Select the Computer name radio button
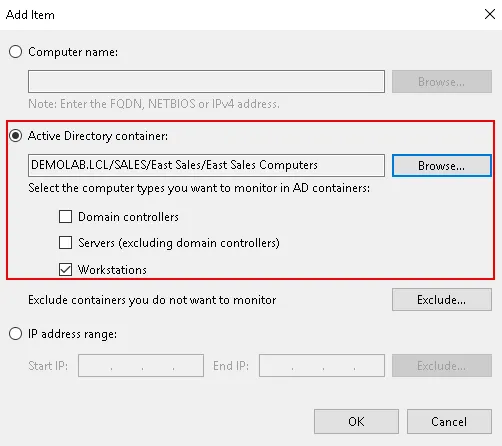Image resolution: width=502 pixels, height=446 pixels. click(x=15, y=52)
